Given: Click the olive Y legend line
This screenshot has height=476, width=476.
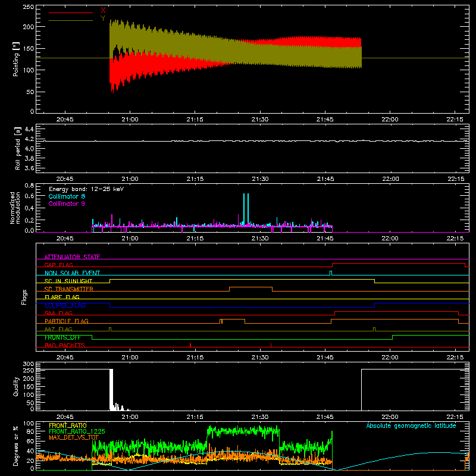Looking at the screenshot, I should (x=71, y=20).
